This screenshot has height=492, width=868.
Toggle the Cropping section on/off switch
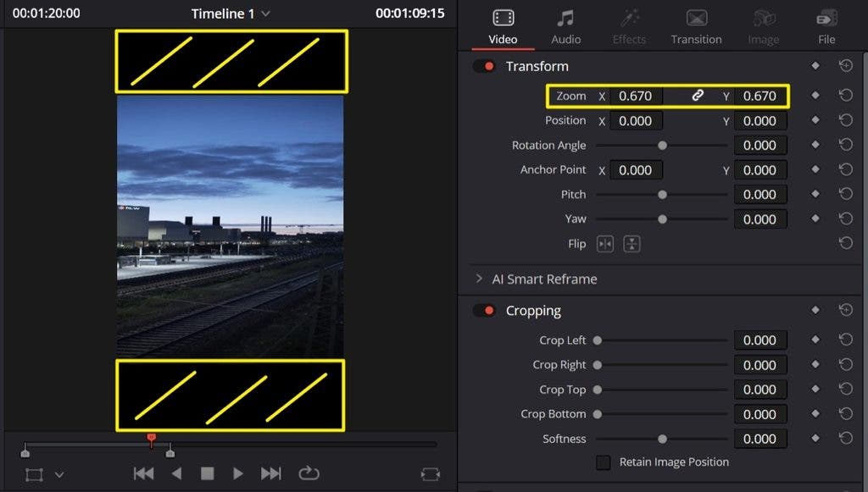click(484, 311)
